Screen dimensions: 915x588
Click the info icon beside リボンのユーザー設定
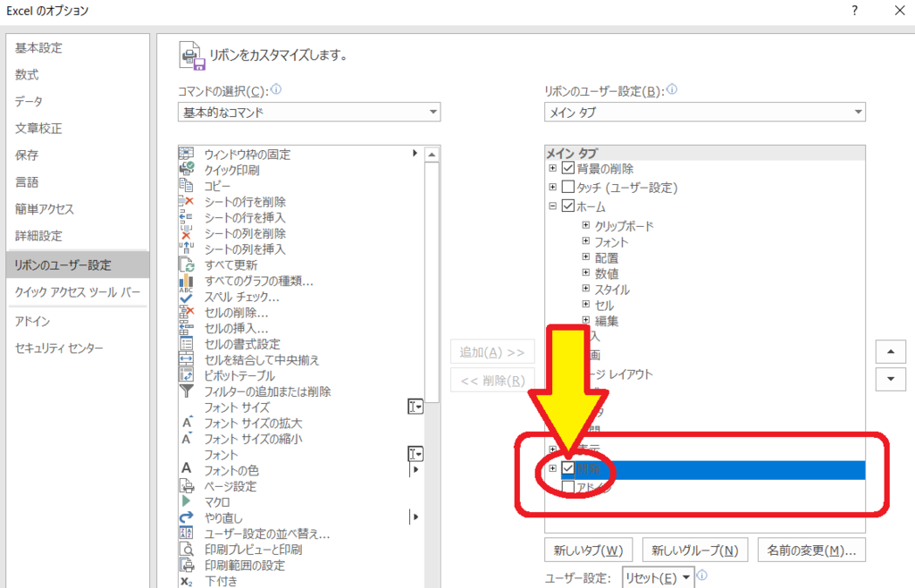pyautogui.click(x=672, y=89)
